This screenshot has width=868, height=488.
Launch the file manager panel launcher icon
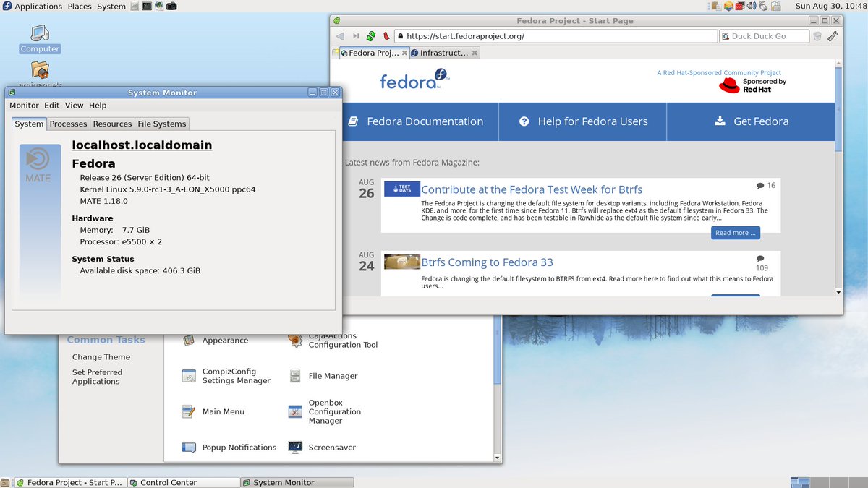tap(135, 6)
